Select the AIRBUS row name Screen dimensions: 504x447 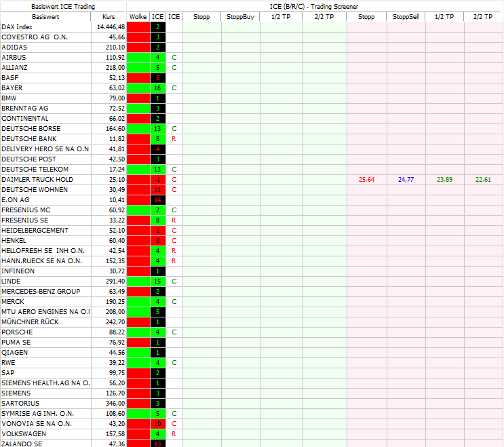pos(14,58)
